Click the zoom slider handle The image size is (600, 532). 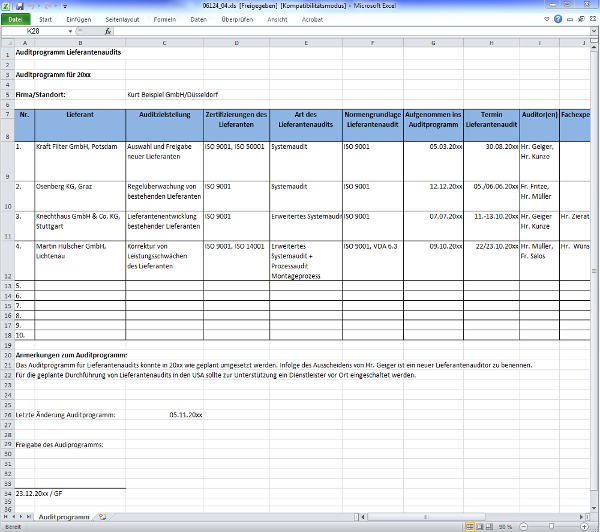551,526
